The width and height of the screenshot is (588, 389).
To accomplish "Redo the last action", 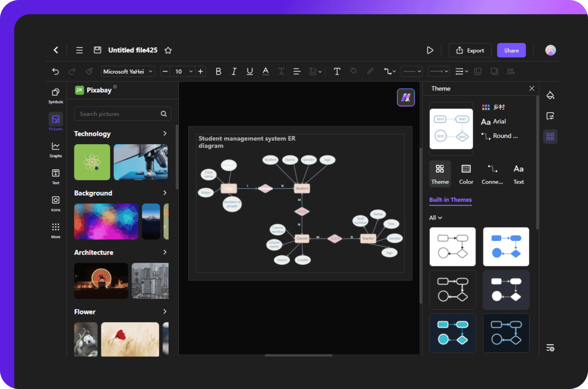I will coord(72,72).
